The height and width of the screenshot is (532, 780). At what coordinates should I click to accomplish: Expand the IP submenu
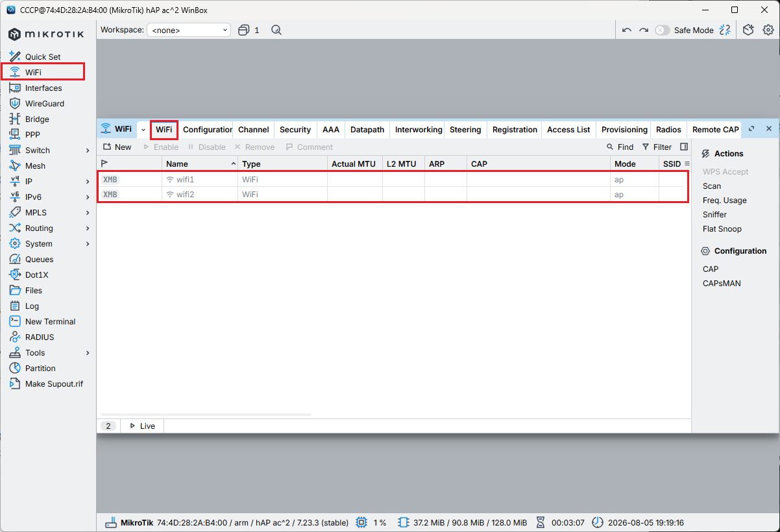88,182
